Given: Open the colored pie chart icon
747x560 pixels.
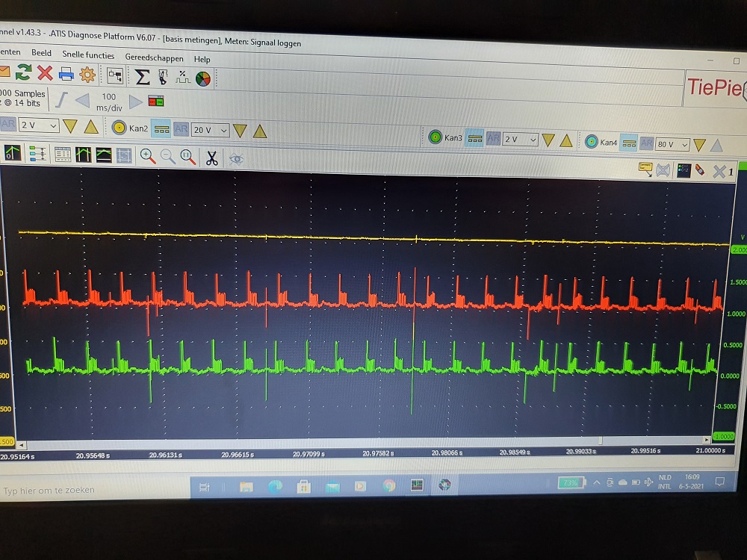Looking at the screenshot, I should (x=203, y=78).
